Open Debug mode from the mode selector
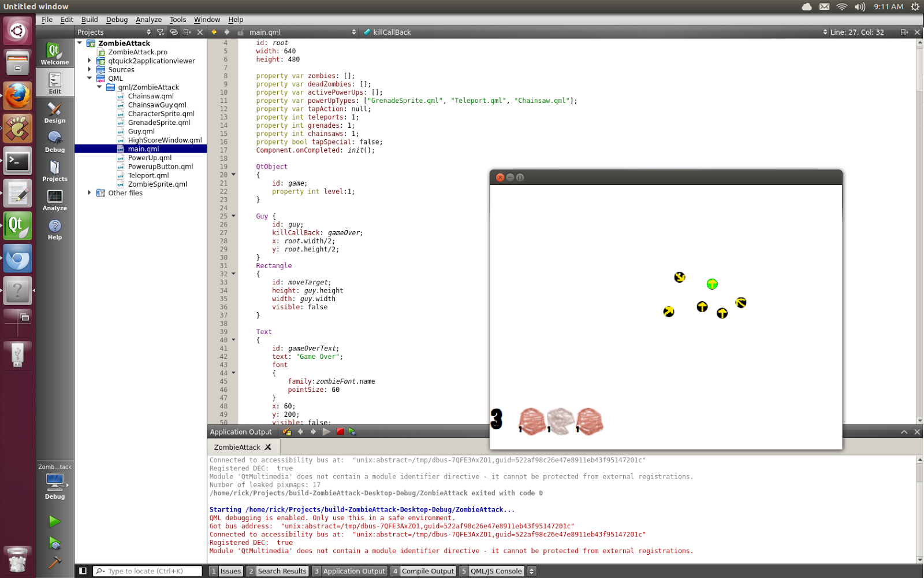 click(x=55, y=140)
